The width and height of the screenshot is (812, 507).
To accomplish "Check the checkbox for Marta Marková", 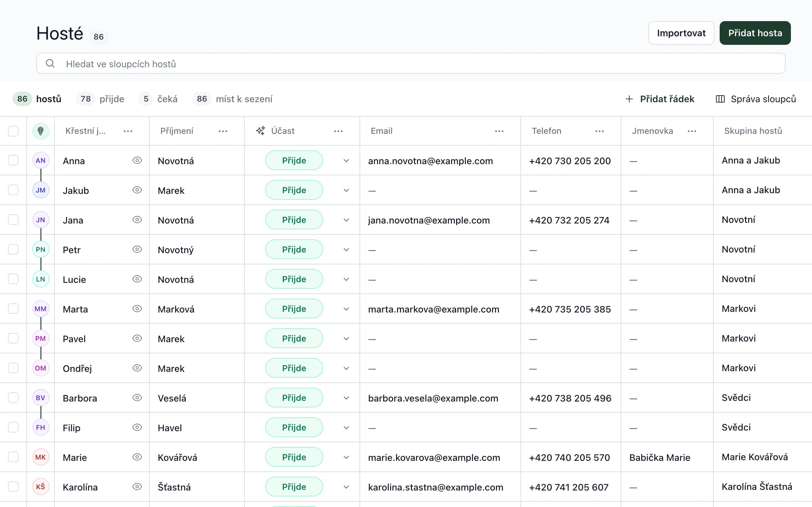I will coord(13,309).
